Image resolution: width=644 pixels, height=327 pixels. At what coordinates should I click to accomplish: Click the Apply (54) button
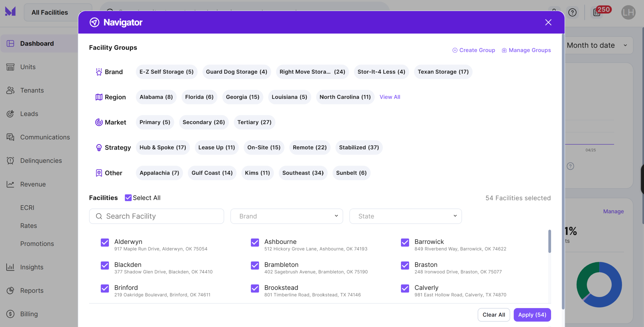pos(532,315)
